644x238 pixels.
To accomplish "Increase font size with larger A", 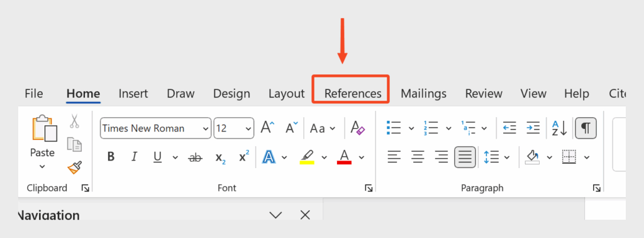I will (267, 128).
